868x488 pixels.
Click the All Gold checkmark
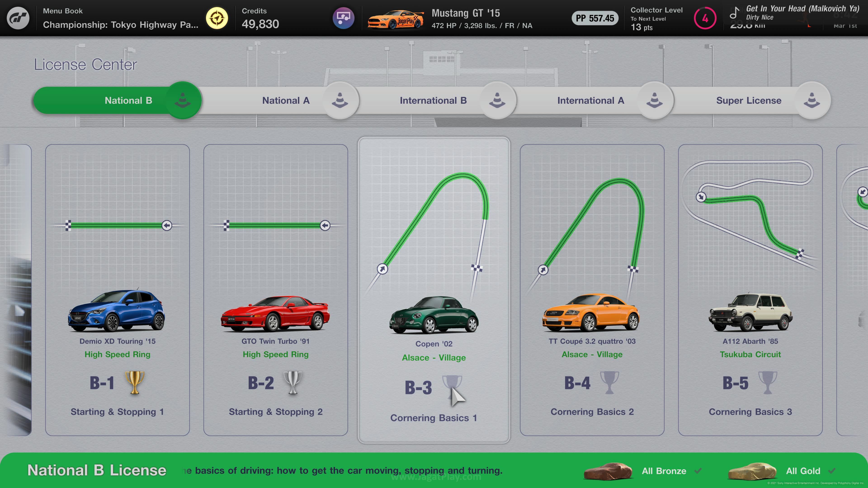tap(832, 470)
